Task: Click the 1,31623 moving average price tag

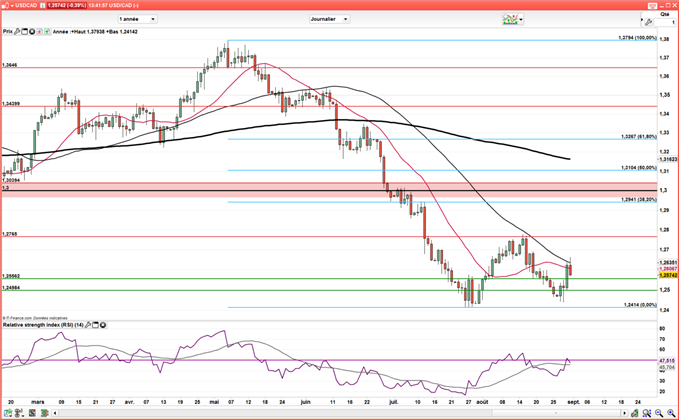Action: click(x=668, y=159)
